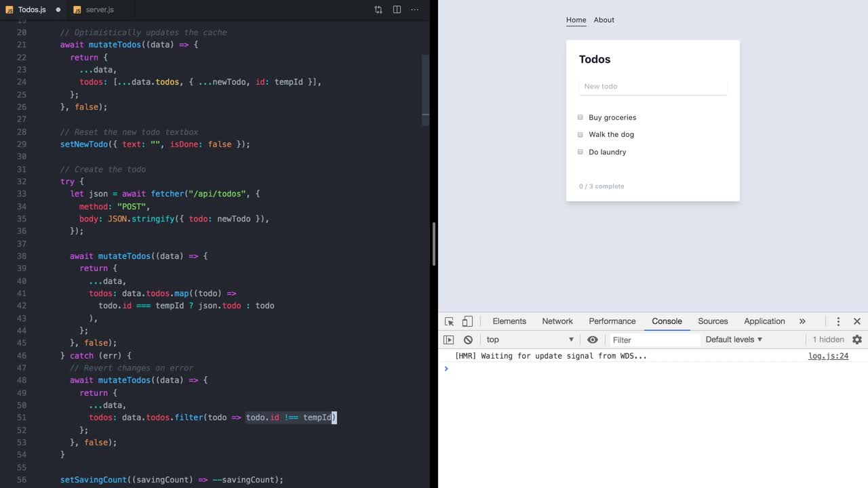Clear the console with the block icon

click(468, 340)
